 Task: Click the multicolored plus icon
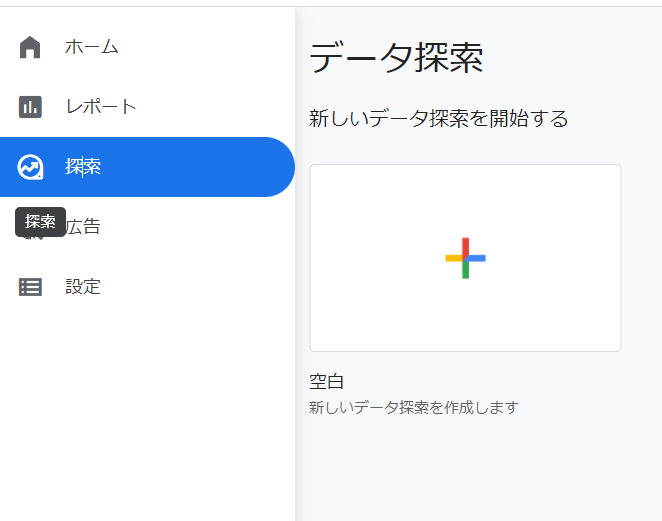pyautogui.click(x=465, y=258)
